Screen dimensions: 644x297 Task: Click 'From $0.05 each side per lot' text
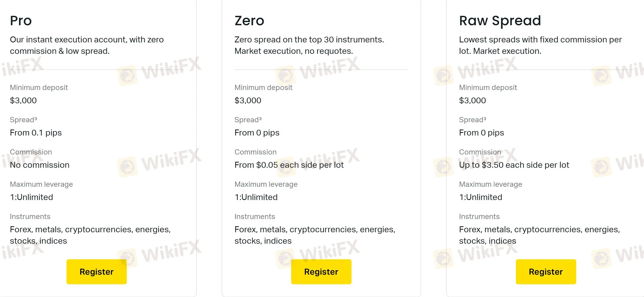(x=289, y=165)
